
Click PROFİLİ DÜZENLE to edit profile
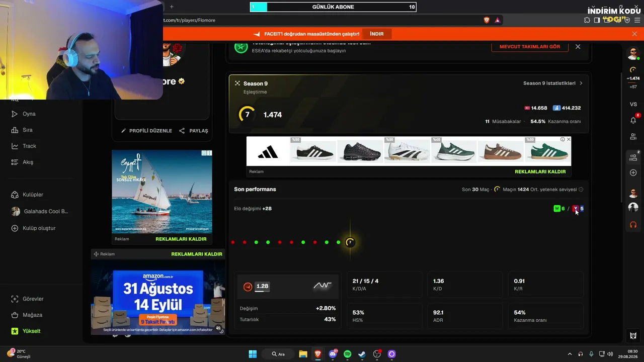point(146,131)
